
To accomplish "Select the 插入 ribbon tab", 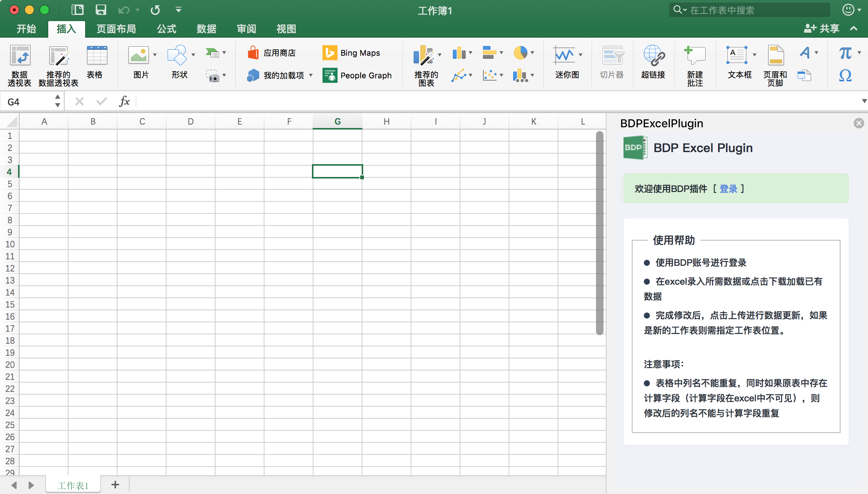I will pos(66,27).
